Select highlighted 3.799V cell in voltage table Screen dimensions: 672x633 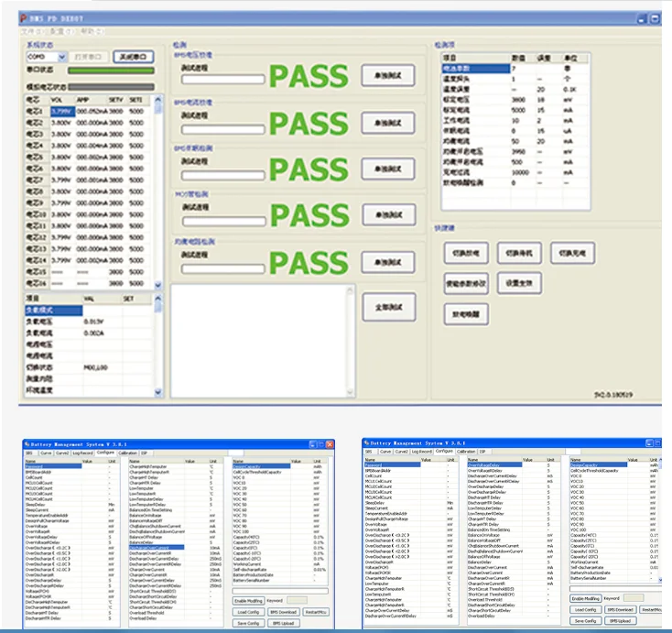[x=60, y=111]
